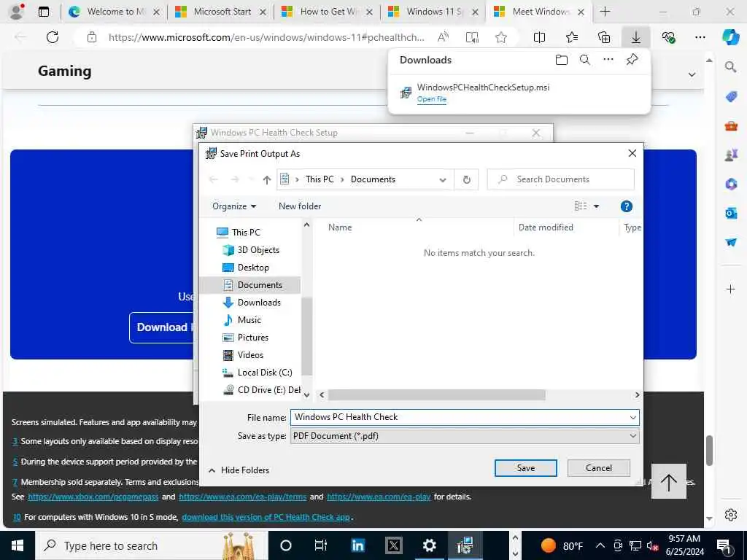Open Save as type dropdown
747x560 pixels.
[x=465, y=436]
